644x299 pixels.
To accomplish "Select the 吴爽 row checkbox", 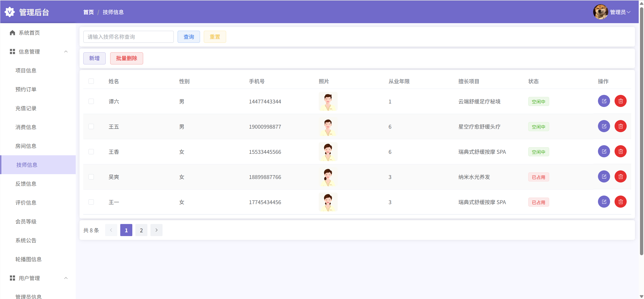I will [91, 177].
